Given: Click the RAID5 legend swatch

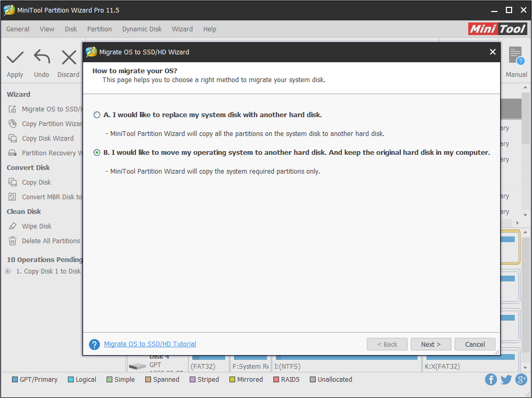Looking at the screenshot, I should [276, 379].
